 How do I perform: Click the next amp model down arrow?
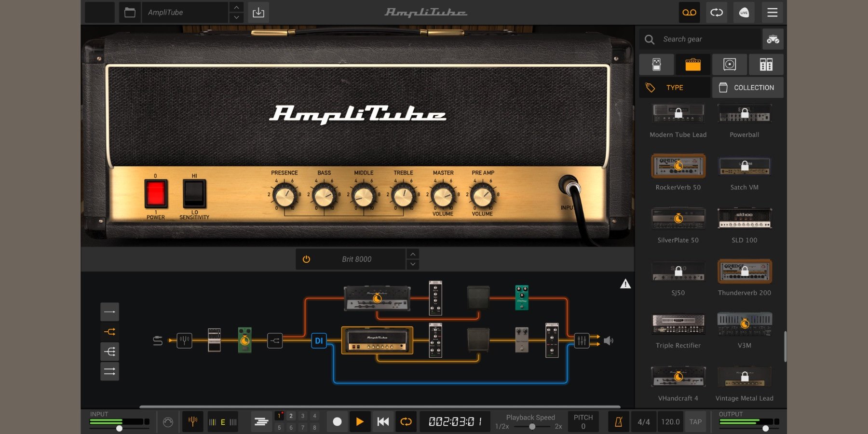[x=413, y=264]
